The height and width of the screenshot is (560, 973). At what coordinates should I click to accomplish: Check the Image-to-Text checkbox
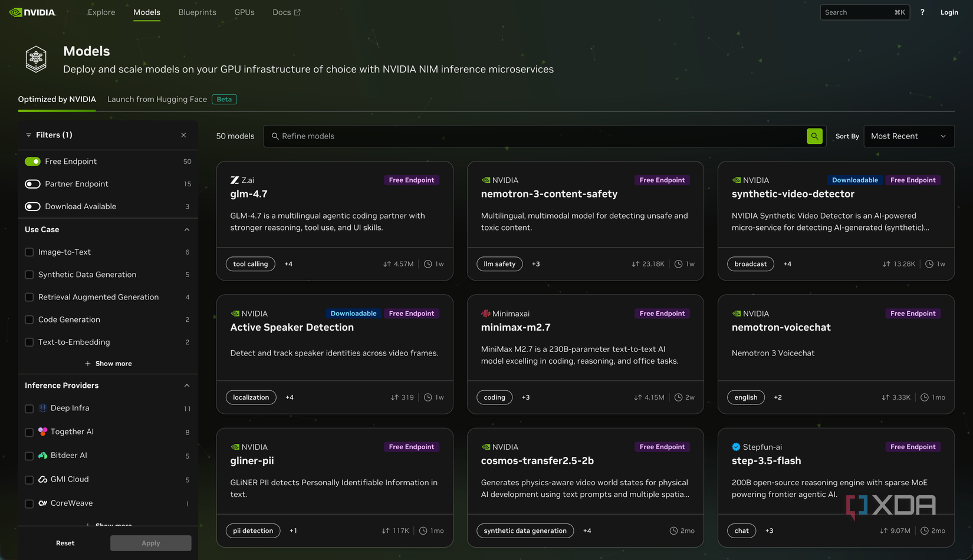tap(29, 252)
